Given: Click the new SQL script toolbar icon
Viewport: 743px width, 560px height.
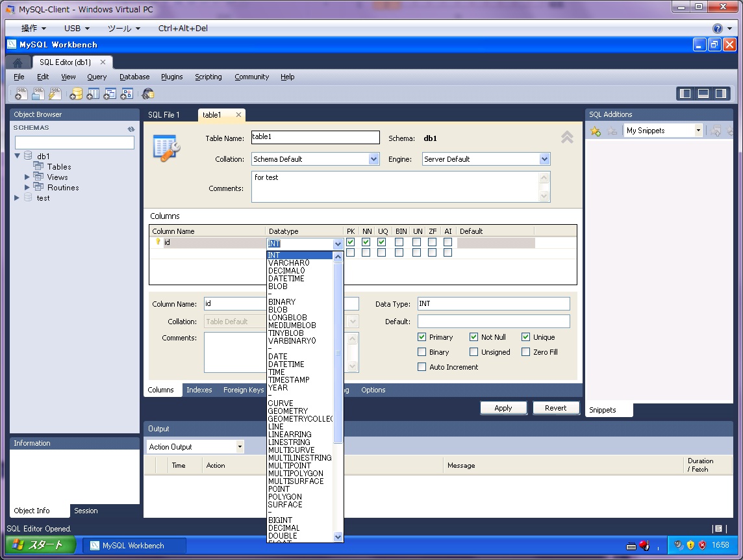Looking at the screenshot, I should pos(21,94).
